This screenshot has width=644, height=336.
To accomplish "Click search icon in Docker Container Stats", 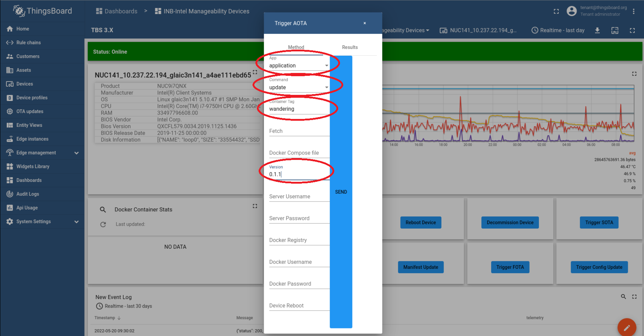I will 103,210.
